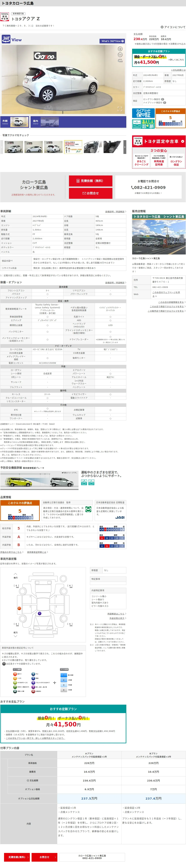Viewport: 186px width, 868px height.
Task: Click the help icon beside ハイブリッド保証付
Action: coord(165,102)
